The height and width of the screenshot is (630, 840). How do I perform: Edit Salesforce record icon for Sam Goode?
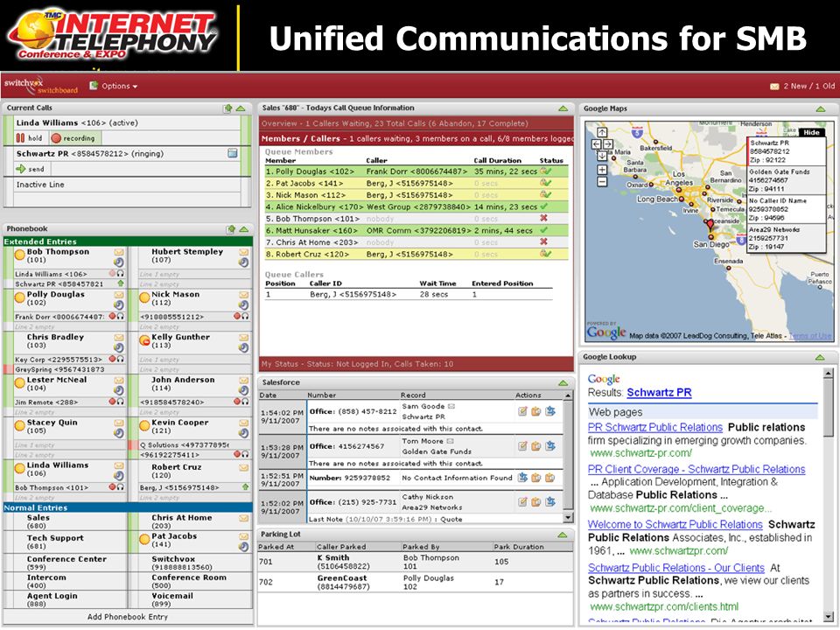pyautogui.click(x=522, y=411)
